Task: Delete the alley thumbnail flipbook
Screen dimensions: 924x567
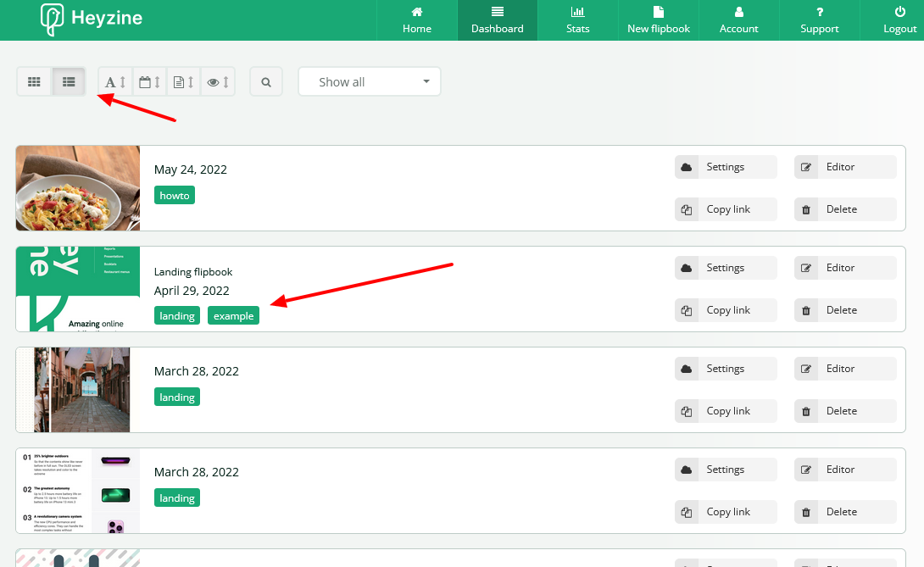Action: (846, 411)
